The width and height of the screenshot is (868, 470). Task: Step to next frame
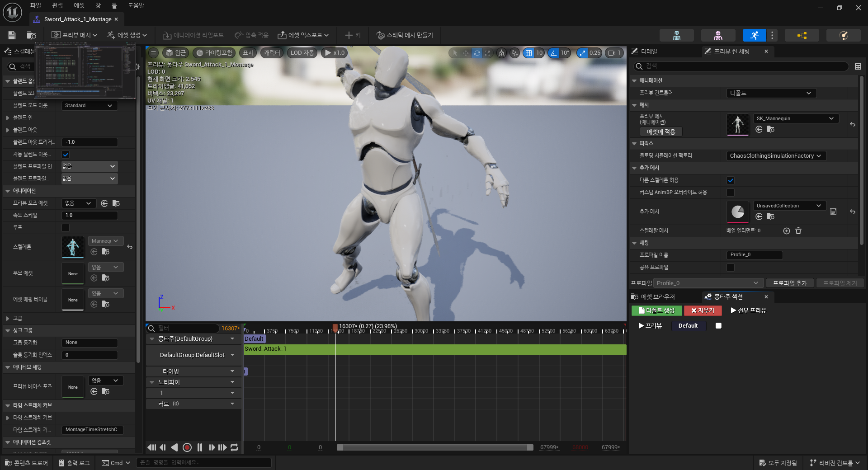point(212,447)
